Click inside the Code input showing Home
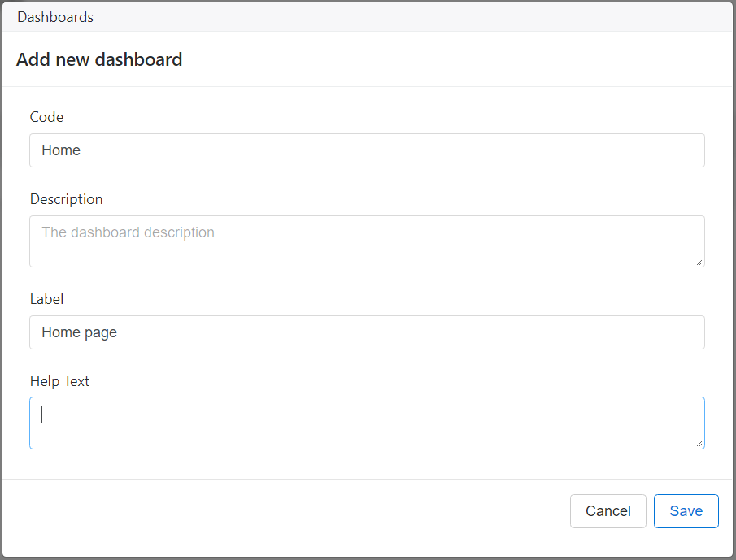Viewport: 736px width, 560px height. tap(366, 150)
